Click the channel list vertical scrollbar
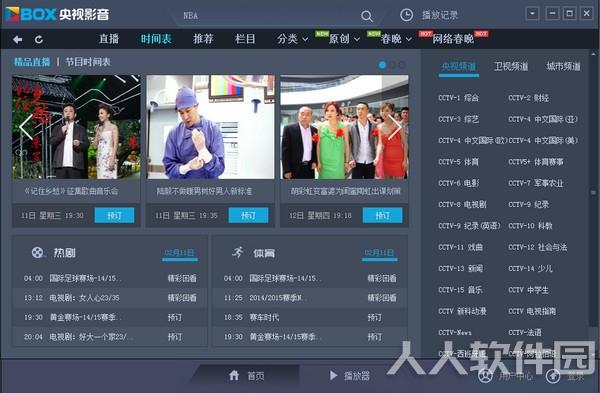Image resolution: width=600 pixels, height=393 pixels. 592,193
